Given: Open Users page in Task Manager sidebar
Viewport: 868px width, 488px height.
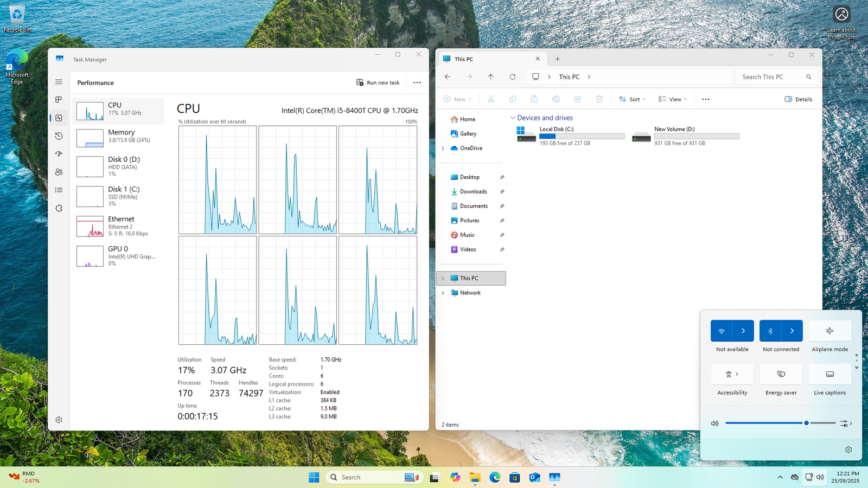Looking at the screenshot, I should click(59, 172).
